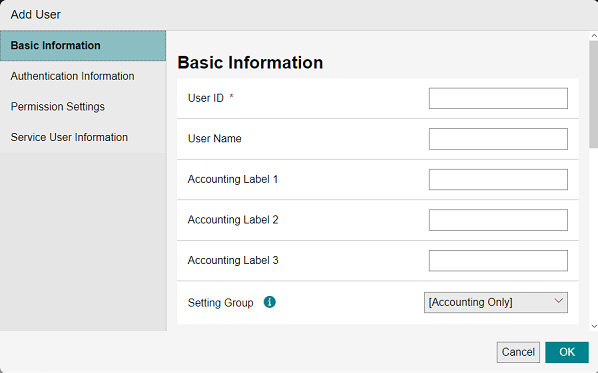Expand the Setting Group dropdown
The width and height of the screenshot is (598, 373).
click(x=495, y=302)
